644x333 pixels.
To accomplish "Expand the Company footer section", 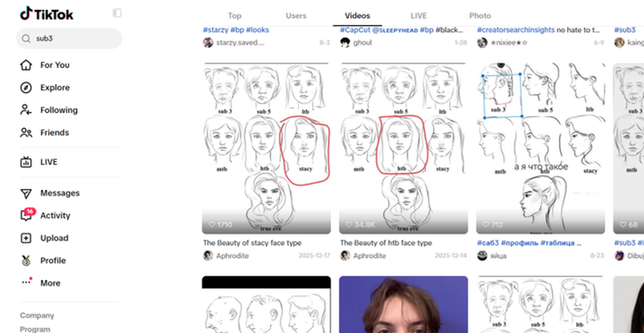I will click(x=37, y=315).
